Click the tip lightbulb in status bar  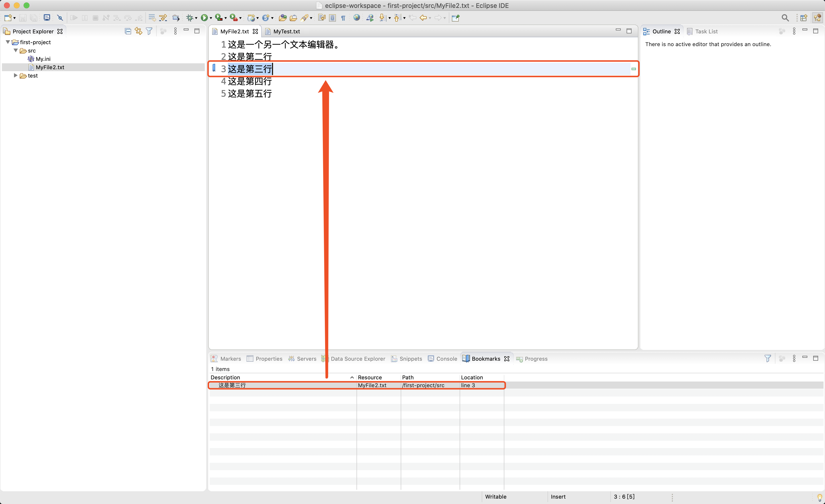[820, 497]
